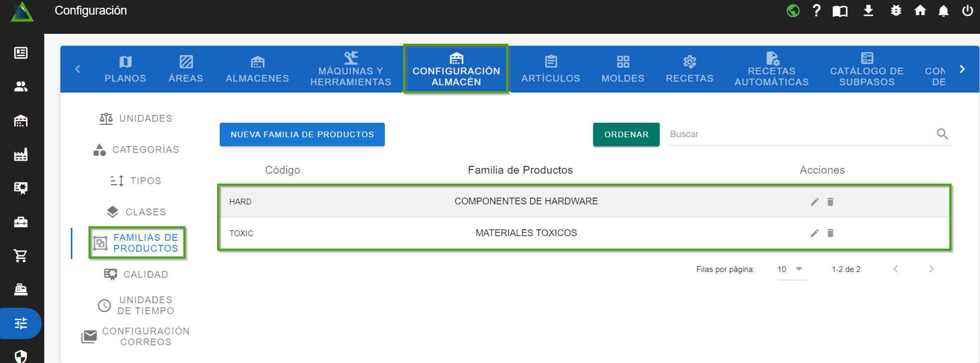Open the shopping cart sidebar icon

point(21,255)
